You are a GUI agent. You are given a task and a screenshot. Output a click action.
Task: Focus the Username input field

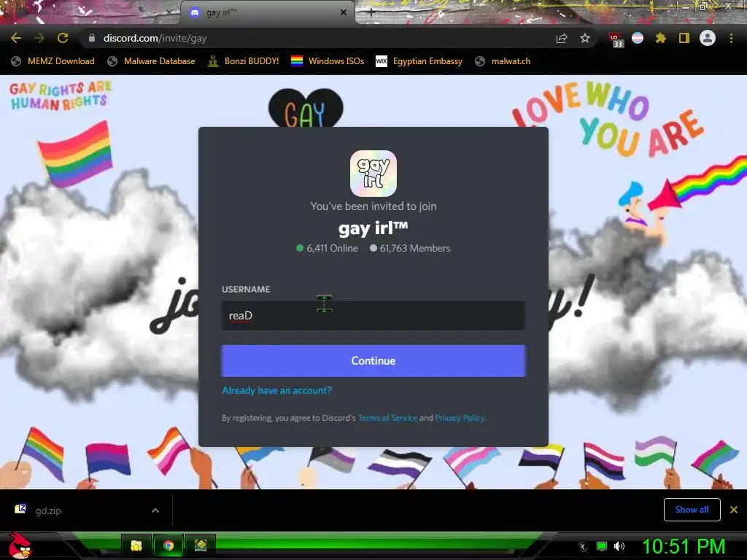[x=373, y=315]
